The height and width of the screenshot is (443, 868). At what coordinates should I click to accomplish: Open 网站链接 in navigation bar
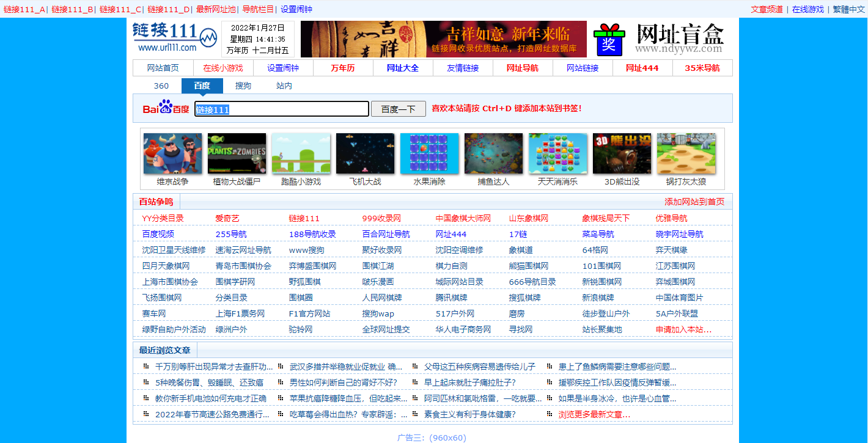(583, 68)
